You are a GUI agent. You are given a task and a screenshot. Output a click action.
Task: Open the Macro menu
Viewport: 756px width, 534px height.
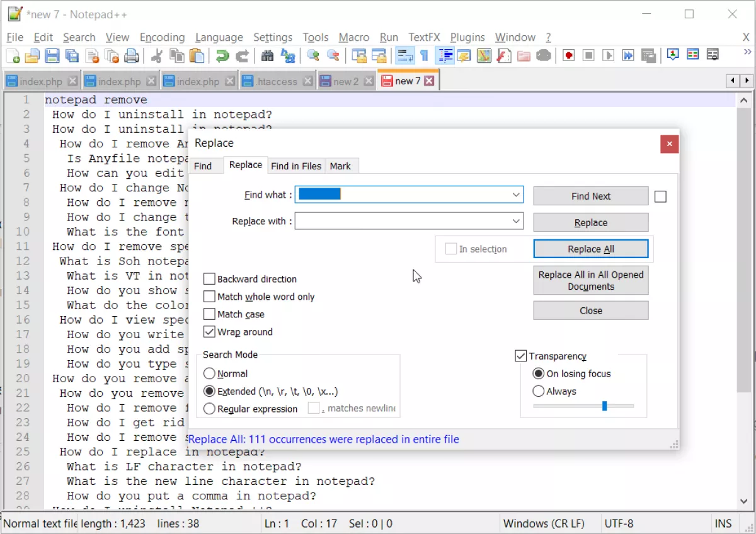pyautogui.click(x=353, y=37)
